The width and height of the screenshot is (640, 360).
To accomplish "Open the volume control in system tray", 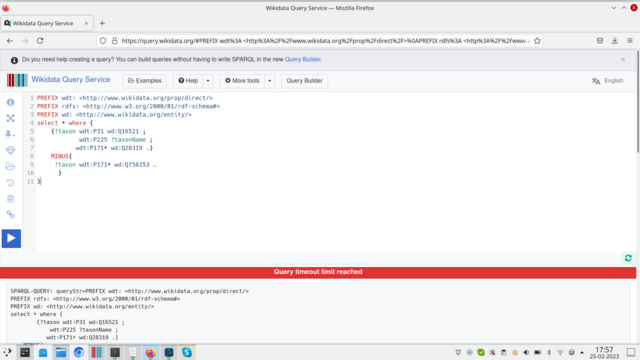I will [x=526, y=353].
